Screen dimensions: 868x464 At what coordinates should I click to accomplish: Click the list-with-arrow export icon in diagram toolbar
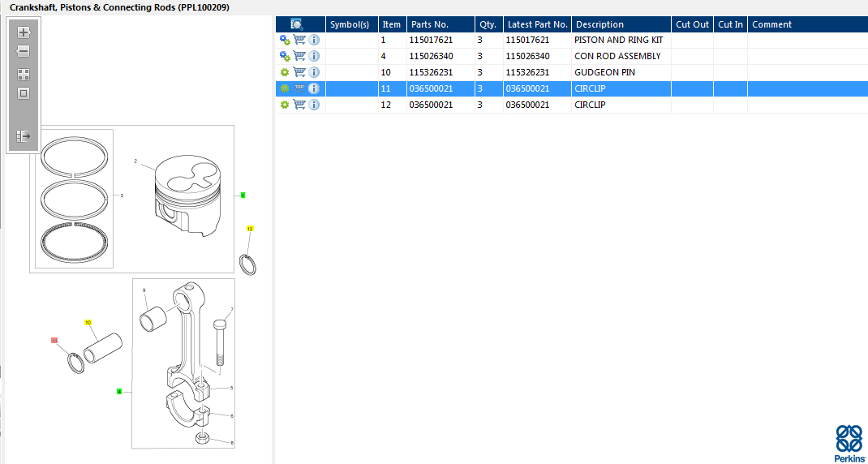[x=24, y=136]
